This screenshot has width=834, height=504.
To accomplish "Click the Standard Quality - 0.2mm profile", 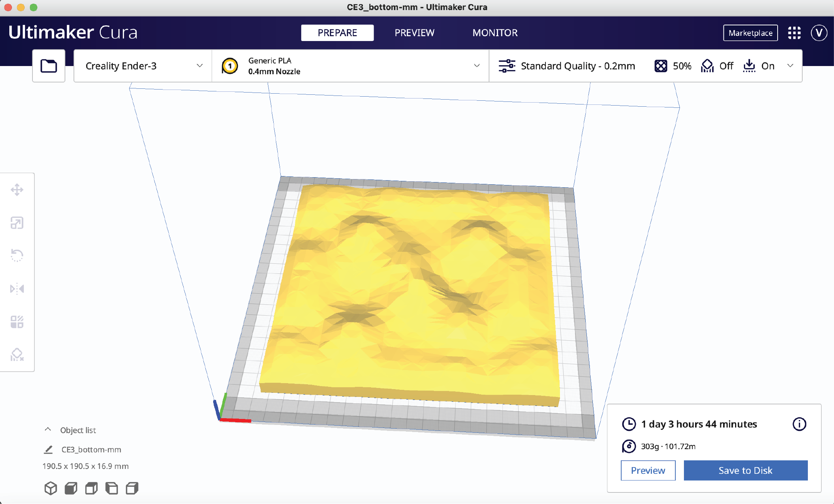I will [578, 66].
